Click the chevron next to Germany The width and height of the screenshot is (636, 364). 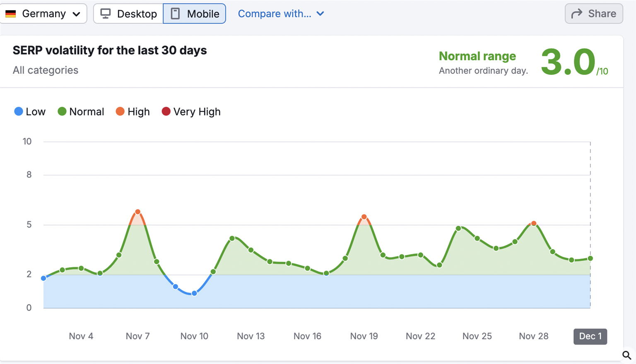click(x=76, y=14)
